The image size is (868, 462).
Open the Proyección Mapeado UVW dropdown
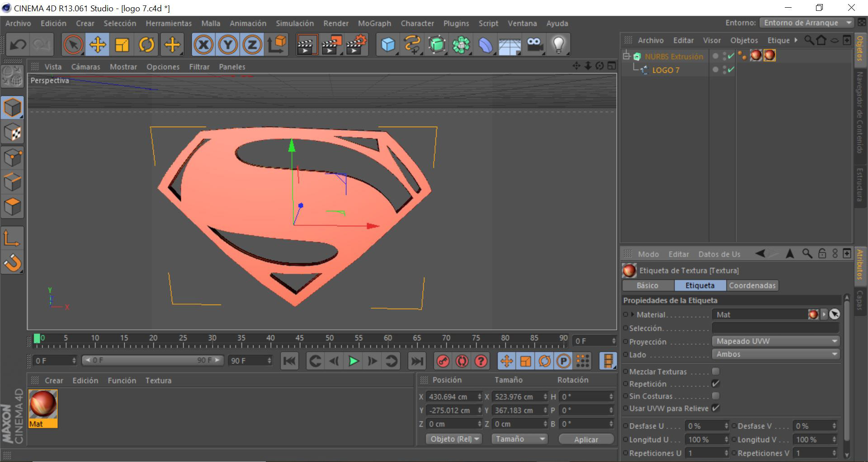(x=776, y=341)
